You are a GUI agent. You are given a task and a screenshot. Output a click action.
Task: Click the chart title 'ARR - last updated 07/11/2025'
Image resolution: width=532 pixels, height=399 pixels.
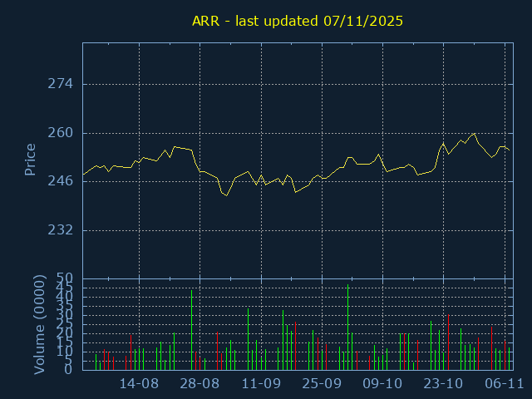tap(298, 21)
